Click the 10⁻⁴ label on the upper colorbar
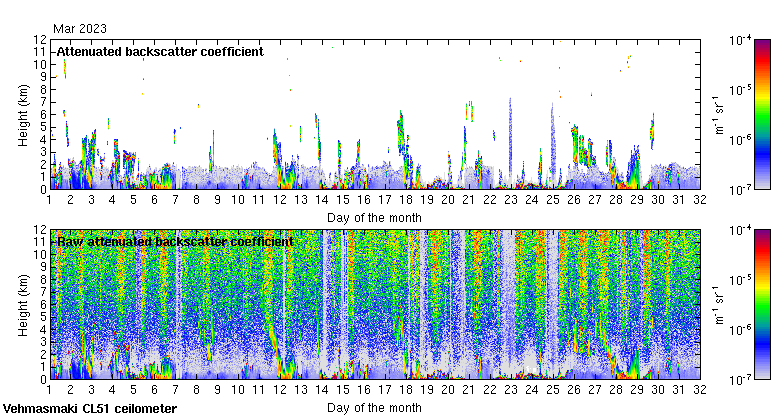This screenshot has width=780, height=420. [x=741, y=40]
